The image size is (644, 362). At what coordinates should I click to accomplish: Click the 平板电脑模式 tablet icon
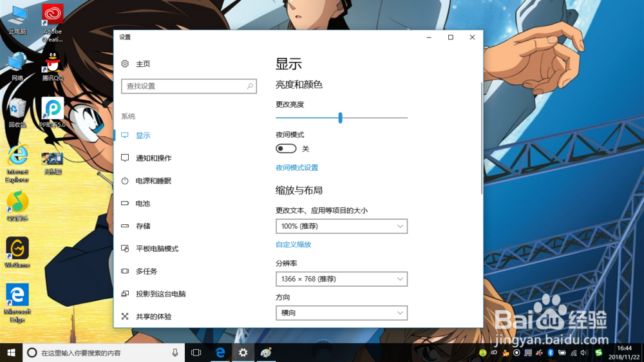tap(125, 248)
